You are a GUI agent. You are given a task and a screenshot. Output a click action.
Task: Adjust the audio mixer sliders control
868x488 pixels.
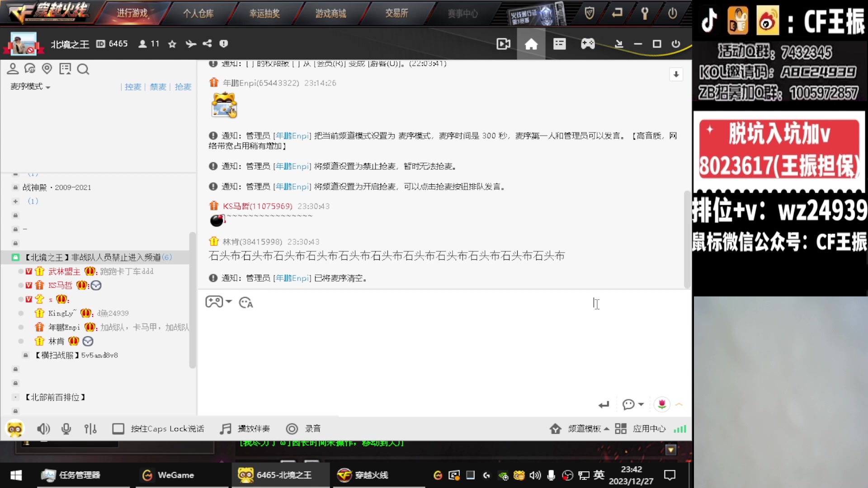pos(90,428)
